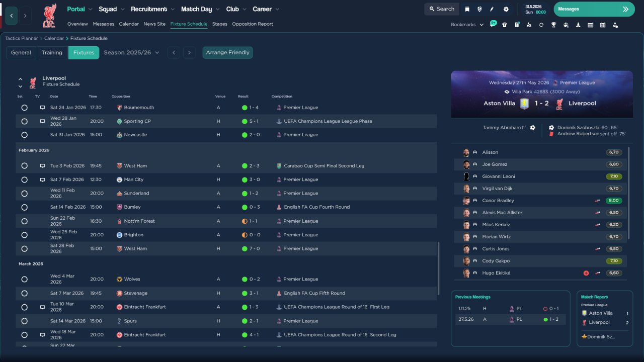Click the Arrange Friendly button
This screenshot has width=644, height=362.
pyautogui.click(x=228, y=52)
